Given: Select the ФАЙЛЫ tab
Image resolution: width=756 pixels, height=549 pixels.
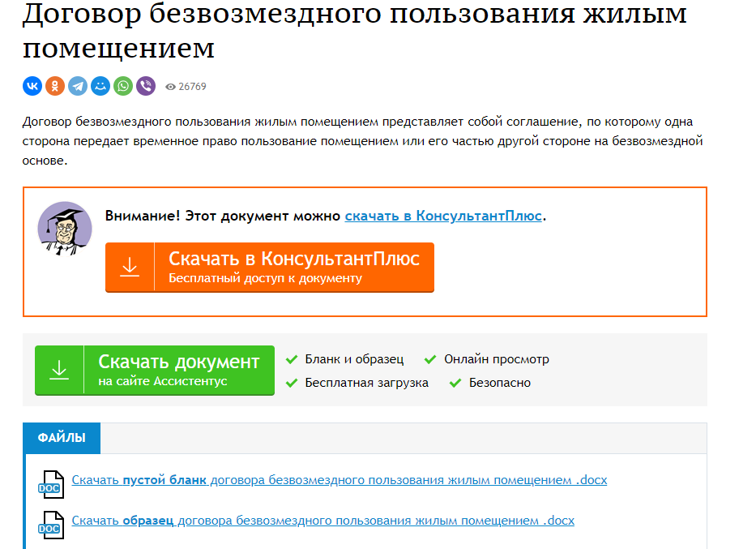Looking at the screenshot, I should pyautogui.click(x=62, y=438).
